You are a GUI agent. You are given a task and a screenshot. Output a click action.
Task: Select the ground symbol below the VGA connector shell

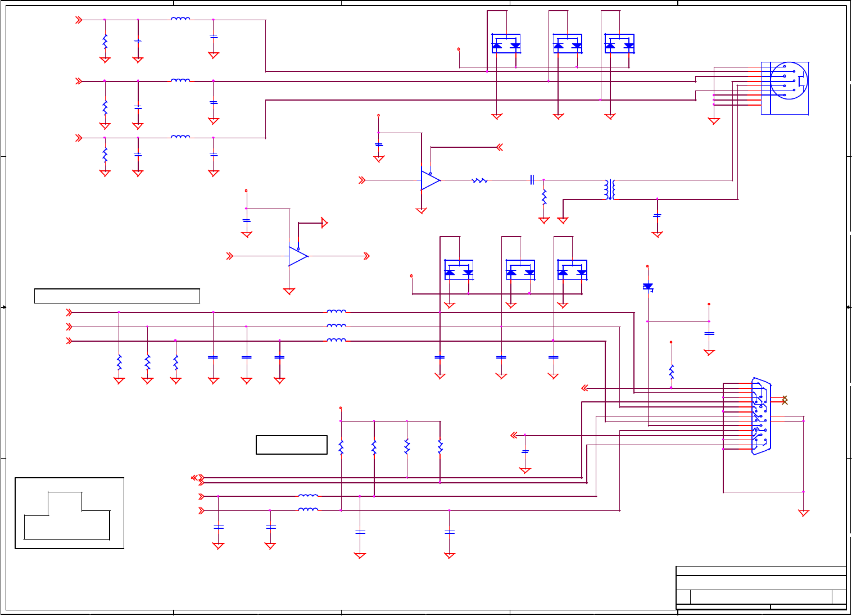[x=804, y=513]
